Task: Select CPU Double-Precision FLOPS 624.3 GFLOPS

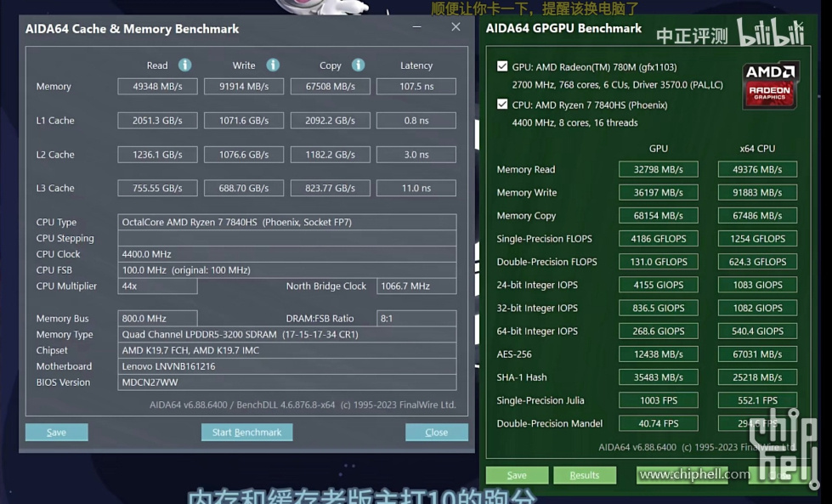Action: tap(757, 262)
